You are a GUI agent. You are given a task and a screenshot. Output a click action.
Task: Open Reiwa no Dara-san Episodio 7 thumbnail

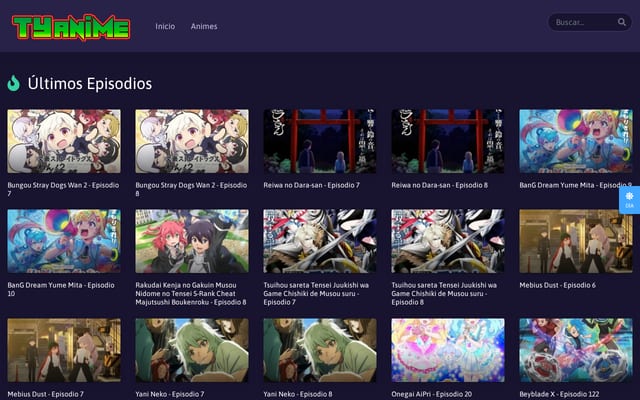click(x=320, y=141)
